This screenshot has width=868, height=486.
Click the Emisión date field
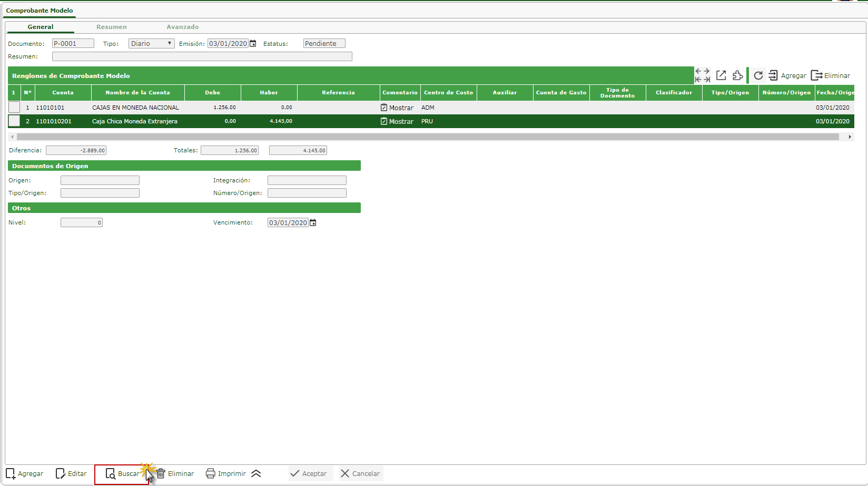point(228,43)
